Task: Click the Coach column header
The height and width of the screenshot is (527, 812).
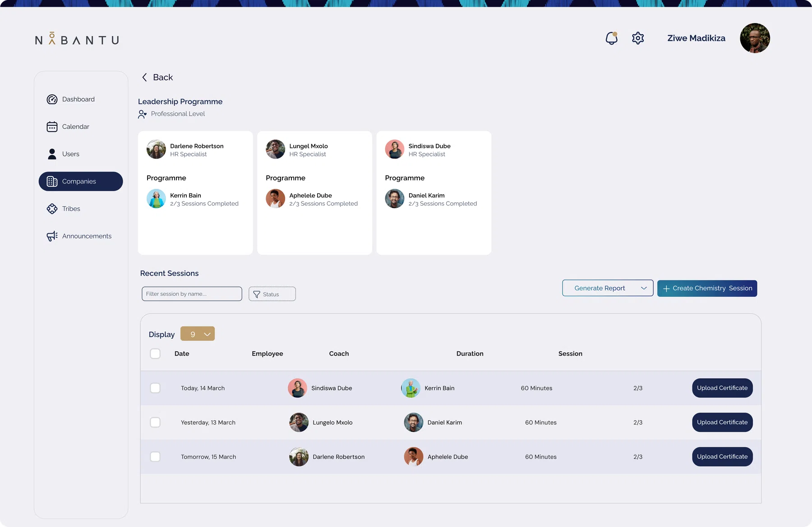Action: tap(339, 354)
